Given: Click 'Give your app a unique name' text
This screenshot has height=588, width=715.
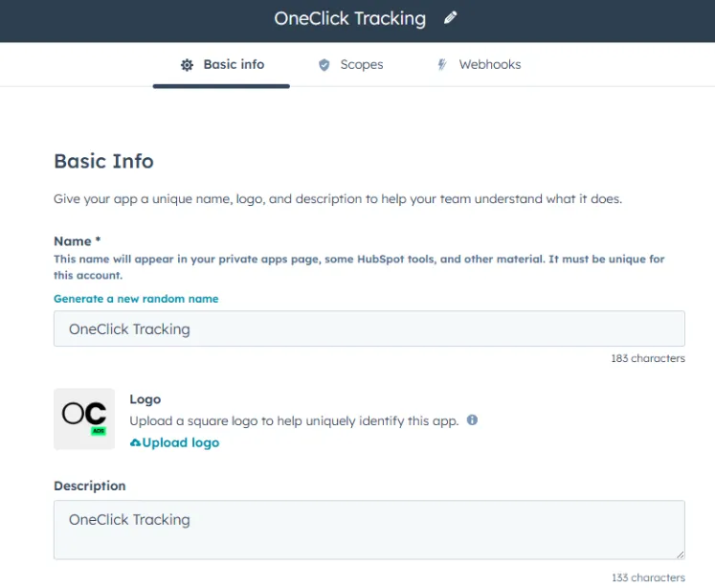Looking at the screenshot, I should click(338, 199).
